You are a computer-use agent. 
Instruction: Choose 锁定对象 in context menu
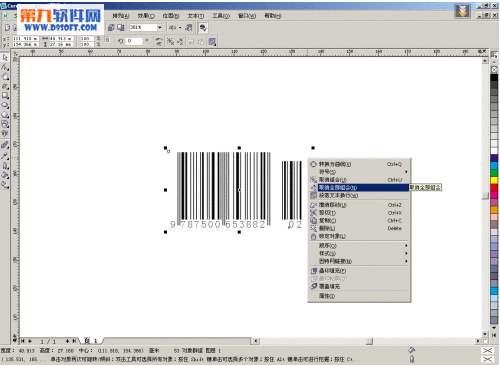pyautogui.click(x=359, y=236)
